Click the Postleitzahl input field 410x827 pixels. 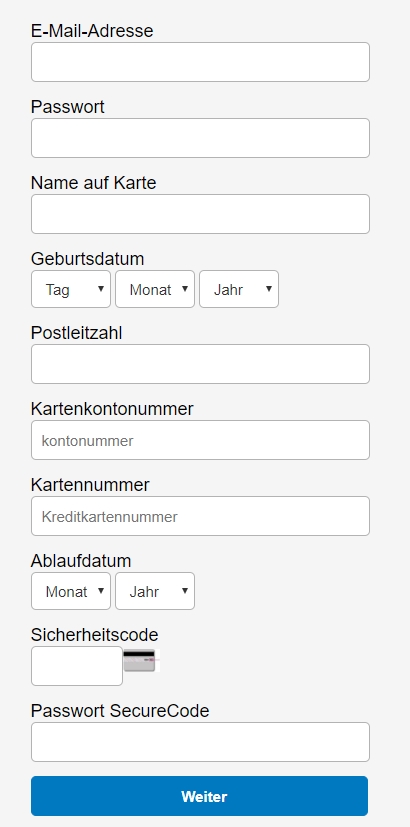[x=200, y=364]
